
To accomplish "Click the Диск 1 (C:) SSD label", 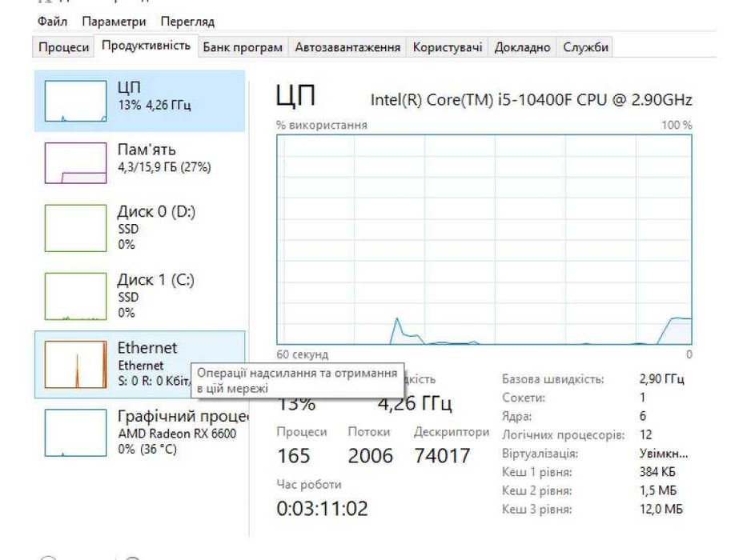I will pos(156,295).
